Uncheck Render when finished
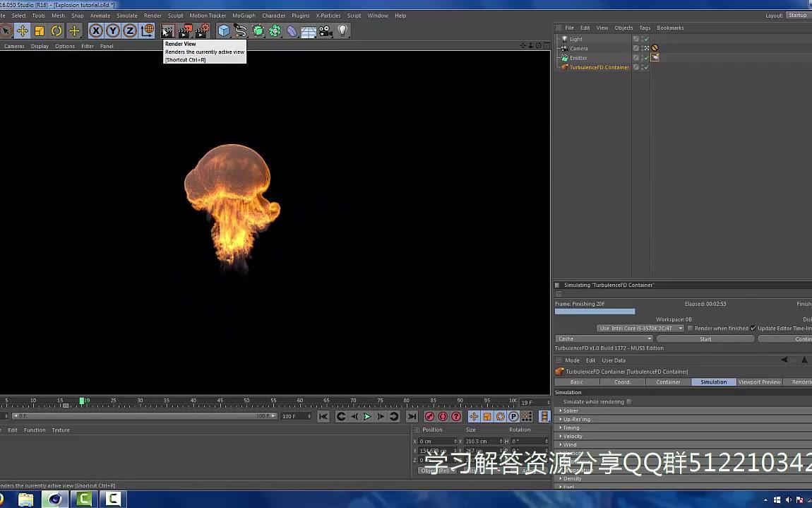The image size is (812, 508). click(x=690, y=327)
